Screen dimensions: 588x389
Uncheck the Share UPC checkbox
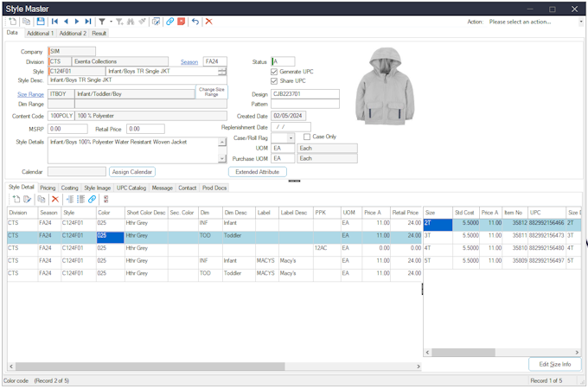(274, 81)
